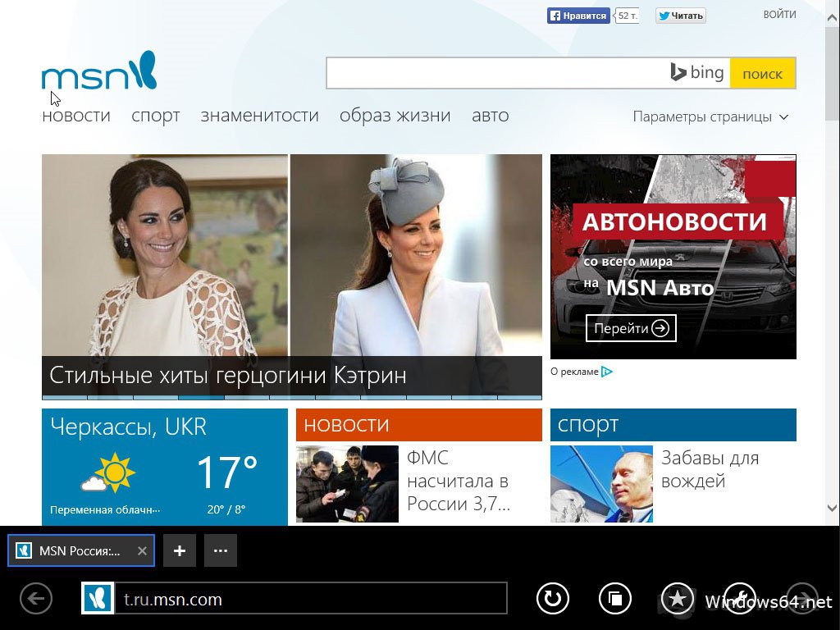The width and height of the screenshot is (840, 630).
Task: Open the orange новости section header
Action: click(419, 425)
